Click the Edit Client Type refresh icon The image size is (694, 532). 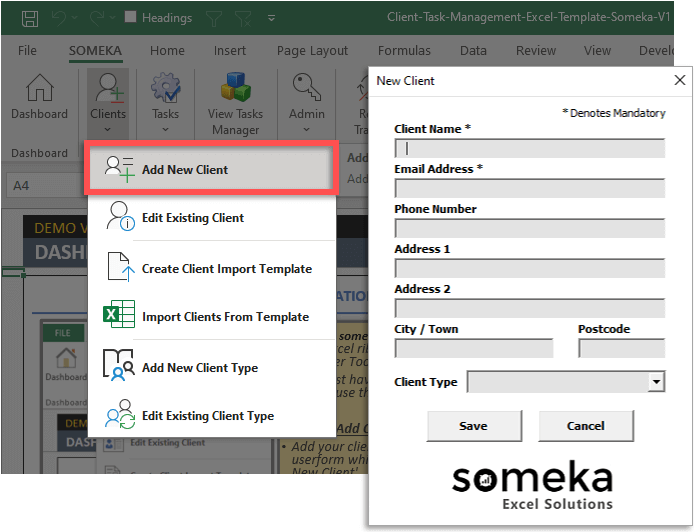pos(120,415)
